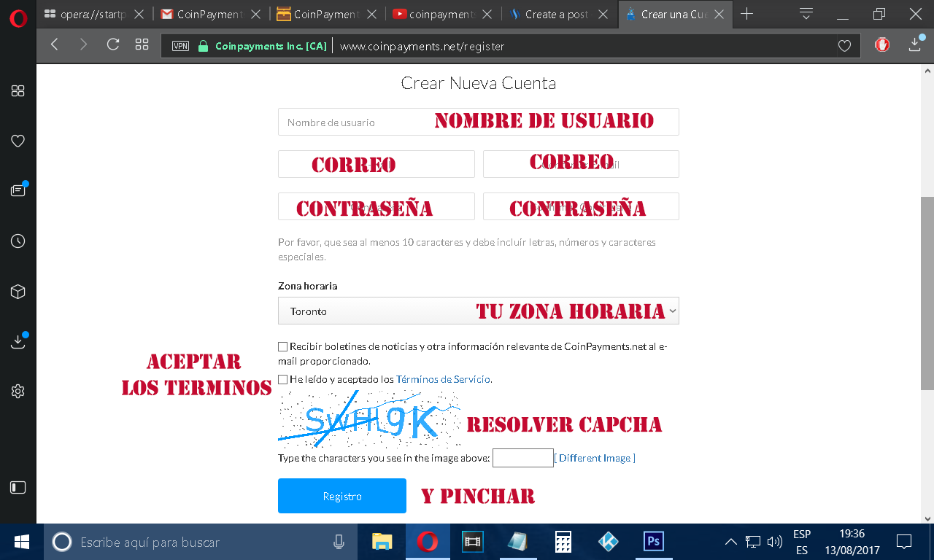Click the Cortana microphone icon
Viewport: 934px width, 560px height.
339,542
